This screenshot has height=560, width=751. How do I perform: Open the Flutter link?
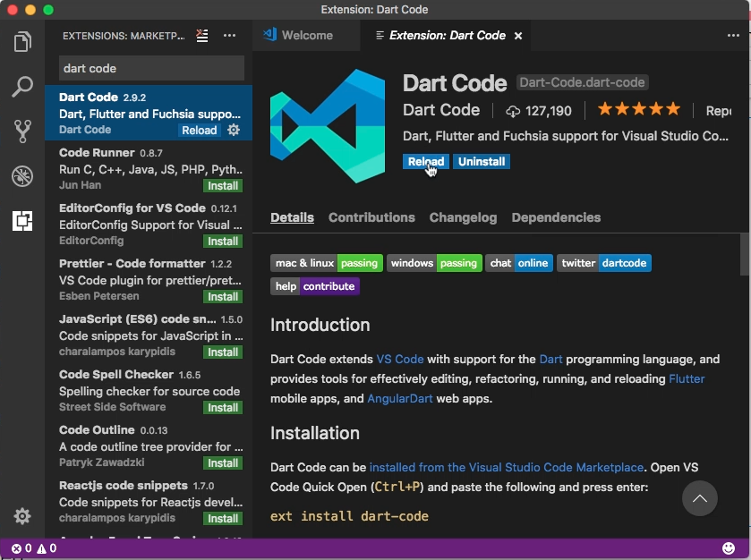pos(687,379)
